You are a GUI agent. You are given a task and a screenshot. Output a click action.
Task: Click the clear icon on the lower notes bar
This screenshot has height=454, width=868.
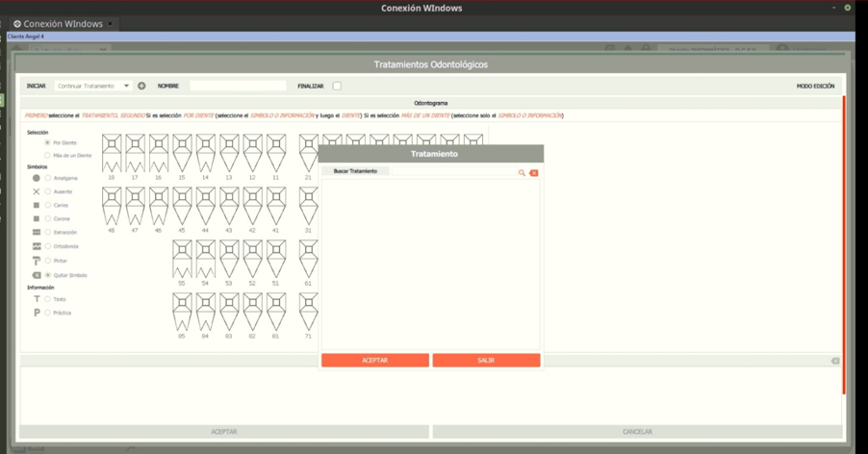point(835,361)
